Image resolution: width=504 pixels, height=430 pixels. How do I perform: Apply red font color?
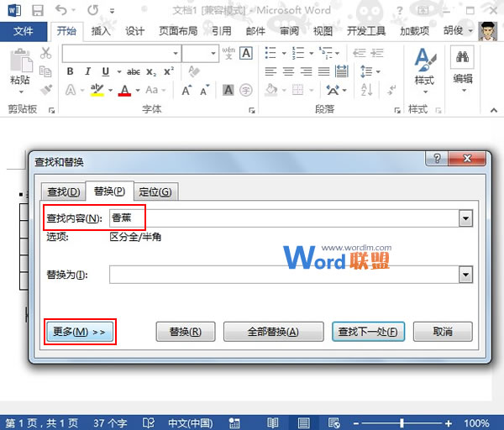click(124, 91)
